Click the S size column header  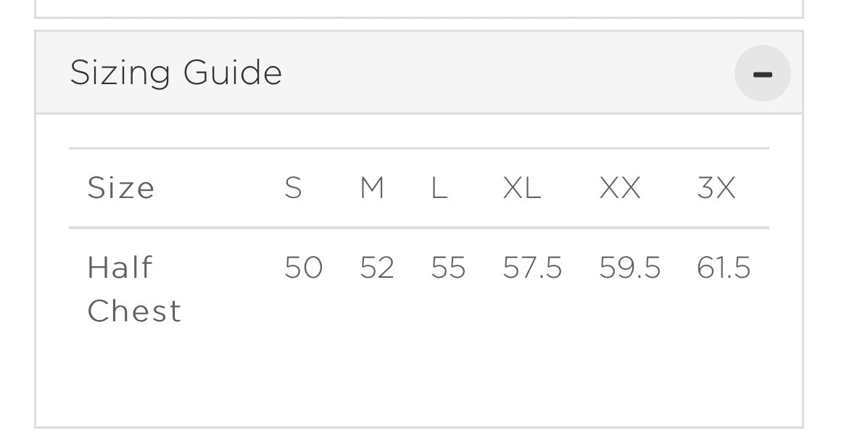click(x=294, y=188)
